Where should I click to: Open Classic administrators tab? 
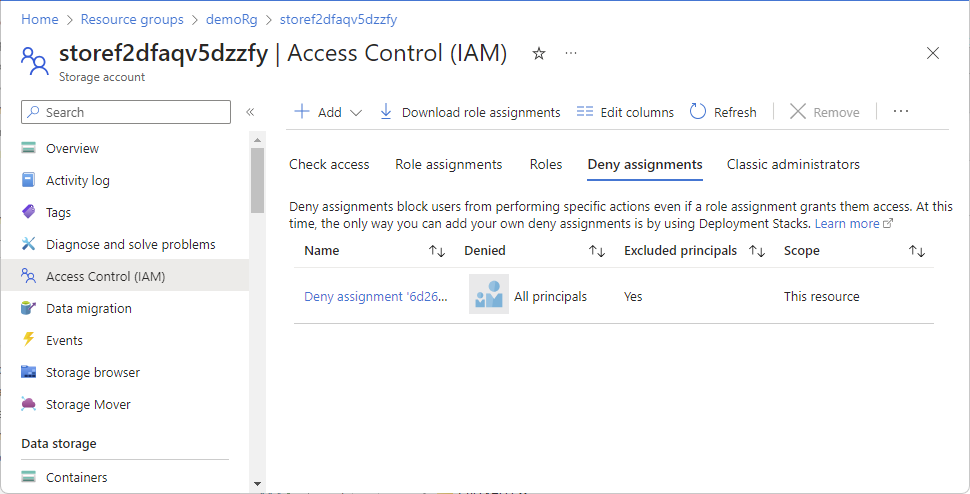793,164
